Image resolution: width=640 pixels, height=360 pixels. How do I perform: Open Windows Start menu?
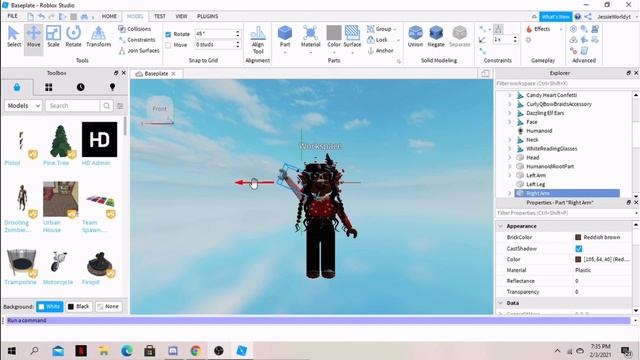pos(12,351)
